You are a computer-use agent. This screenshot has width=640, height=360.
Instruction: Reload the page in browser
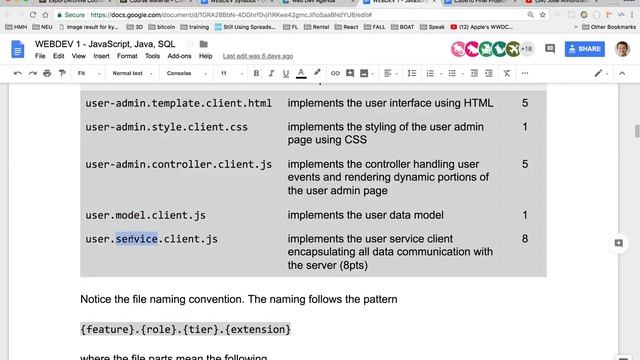coord(33,15)
